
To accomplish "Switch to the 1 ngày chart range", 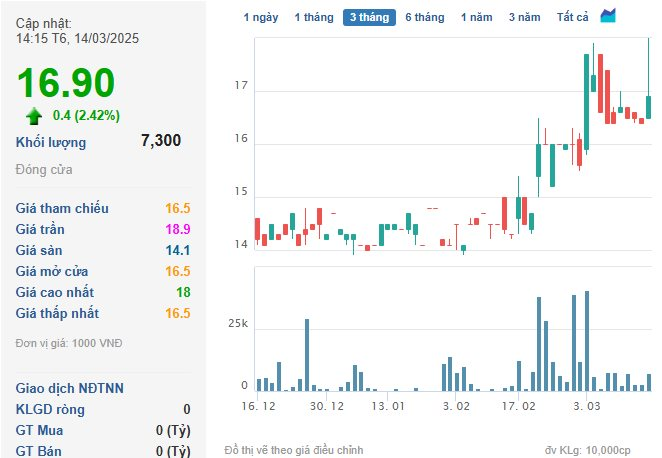I will (261, 17).
